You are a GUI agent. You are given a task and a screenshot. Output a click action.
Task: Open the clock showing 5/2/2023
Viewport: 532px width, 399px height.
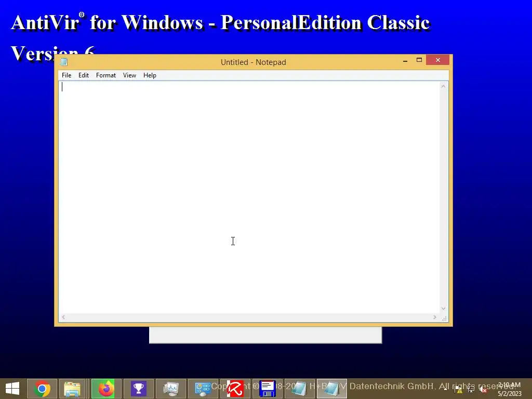click(x=509, y=389)
